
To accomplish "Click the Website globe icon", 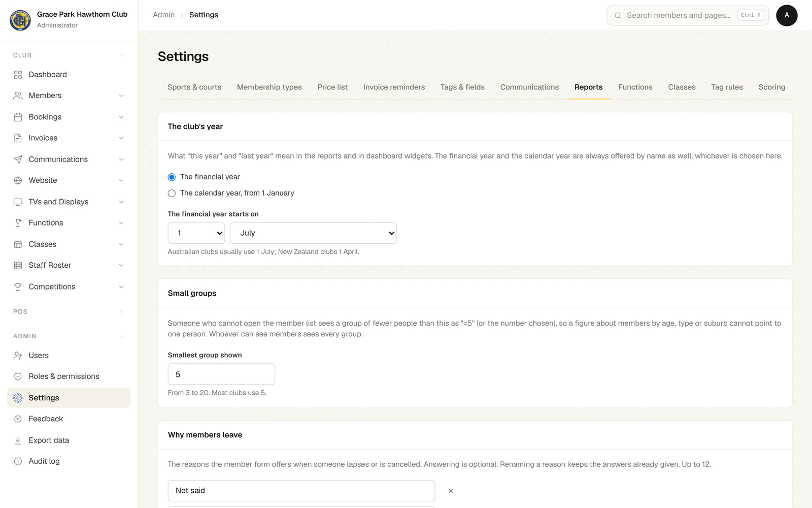I will pos(18,180).
